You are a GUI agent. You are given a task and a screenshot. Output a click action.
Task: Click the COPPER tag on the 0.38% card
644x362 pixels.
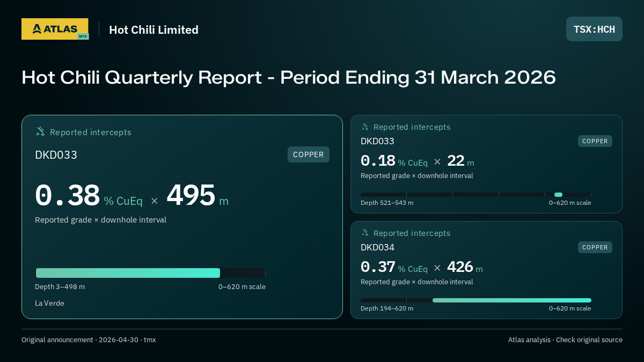click(309, 154)
